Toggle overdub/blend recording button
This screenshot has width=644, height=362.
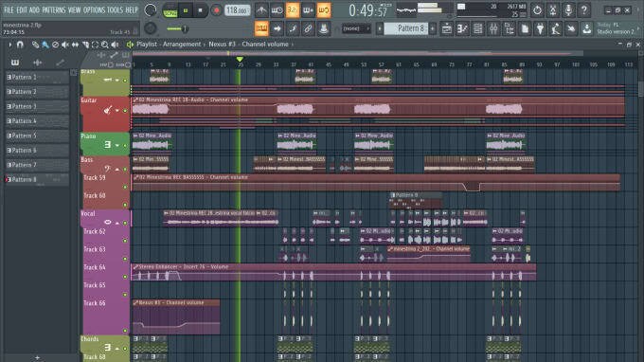[x=308, y=10]
